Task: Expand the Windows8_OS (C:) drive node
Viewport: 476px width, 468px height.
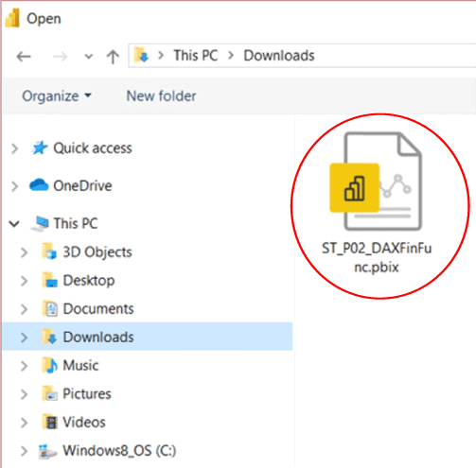Action: pyautogui.click(x=24, y=451)
